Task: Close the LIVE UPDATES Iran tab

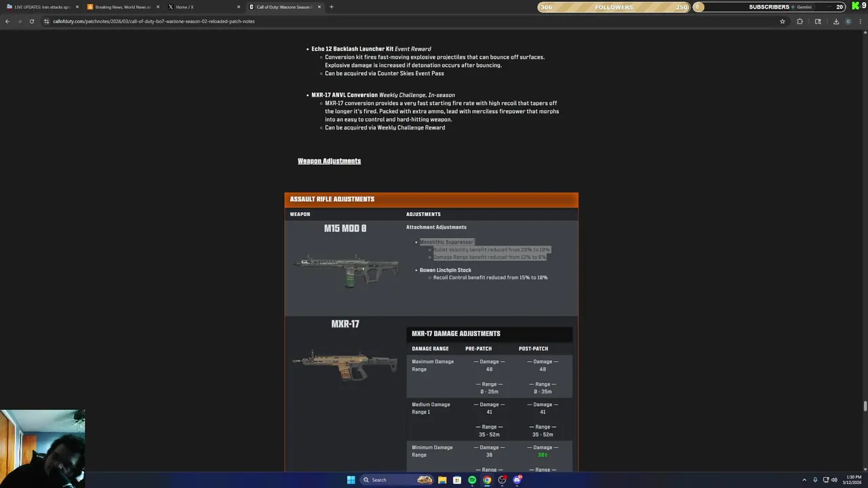Action: [77, 7]
